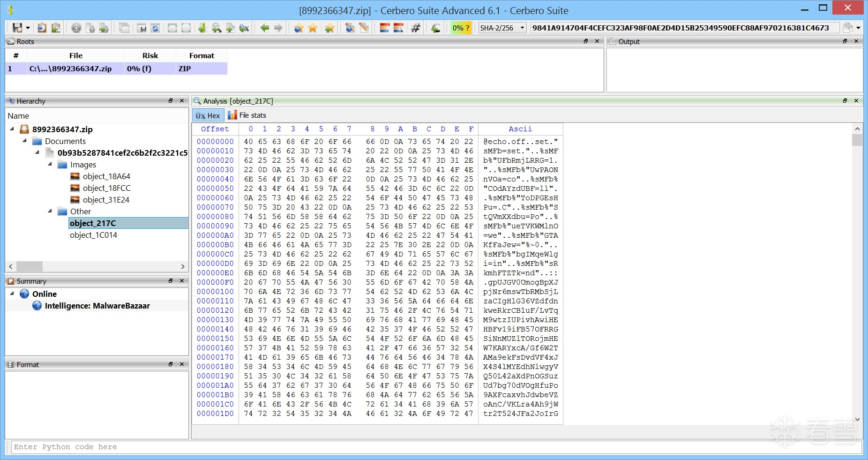Click the magnifier search icon in toolbar

click(x=217, y=28)
